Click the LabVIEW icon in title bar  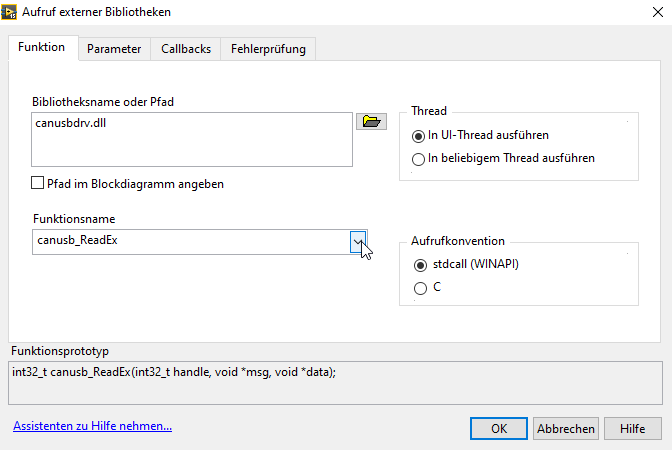[13, 12]
